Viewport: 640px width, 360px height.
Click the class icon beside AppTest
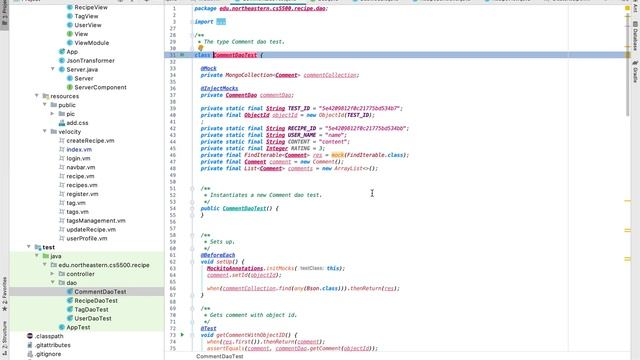[62, 327]
